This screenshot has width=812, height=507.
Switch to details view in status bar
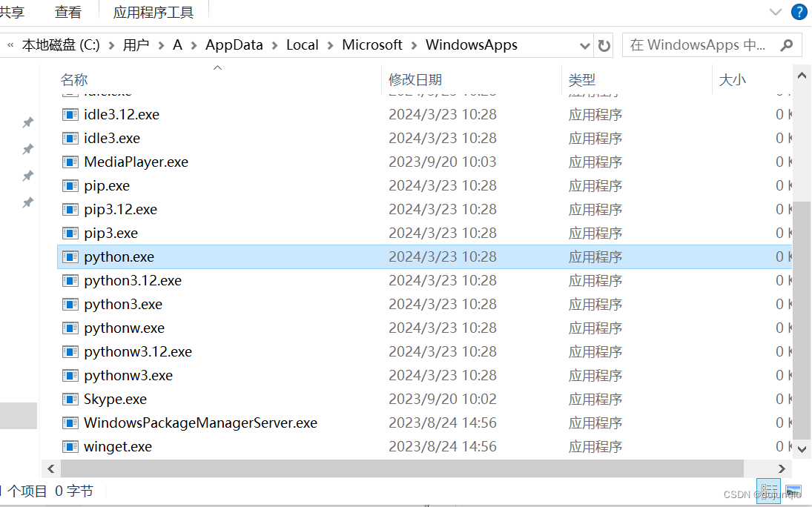[x=769, y=491]
